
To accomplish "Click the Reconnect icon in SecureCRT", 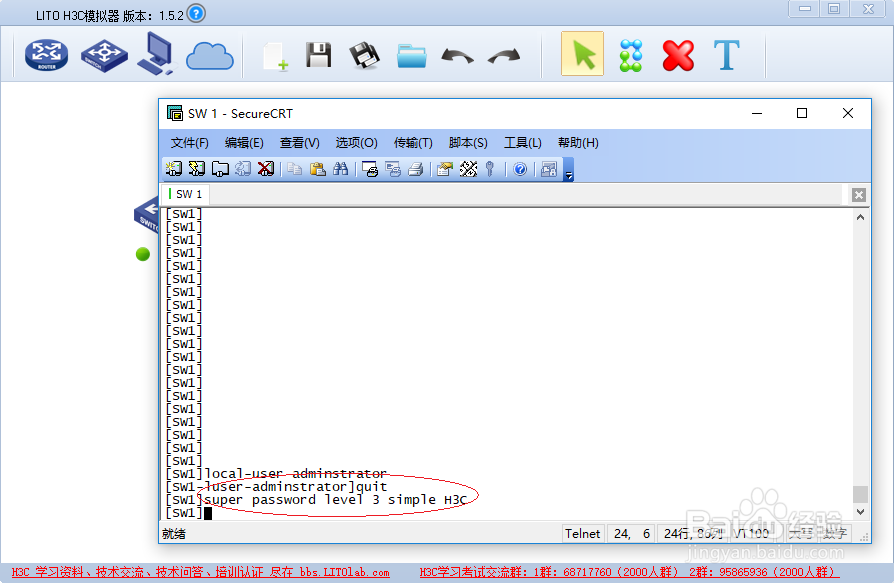I will [242, 169].
